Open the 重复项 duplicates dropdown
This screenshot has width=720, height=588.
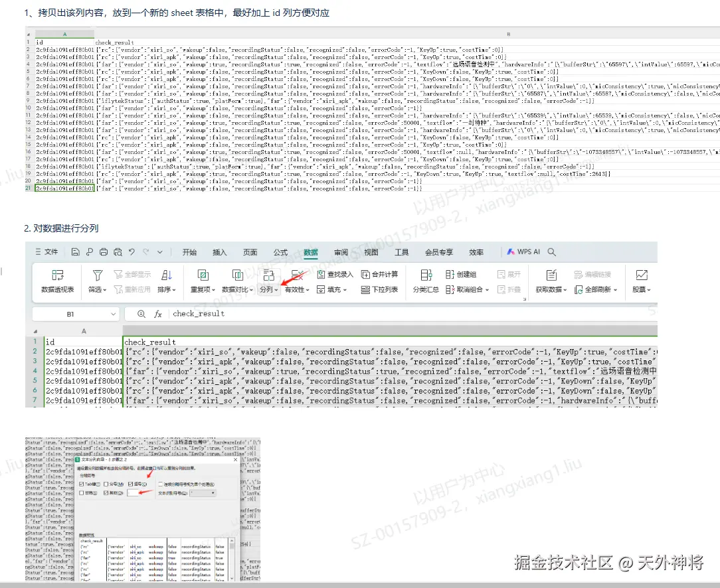[x=203, y=281]
